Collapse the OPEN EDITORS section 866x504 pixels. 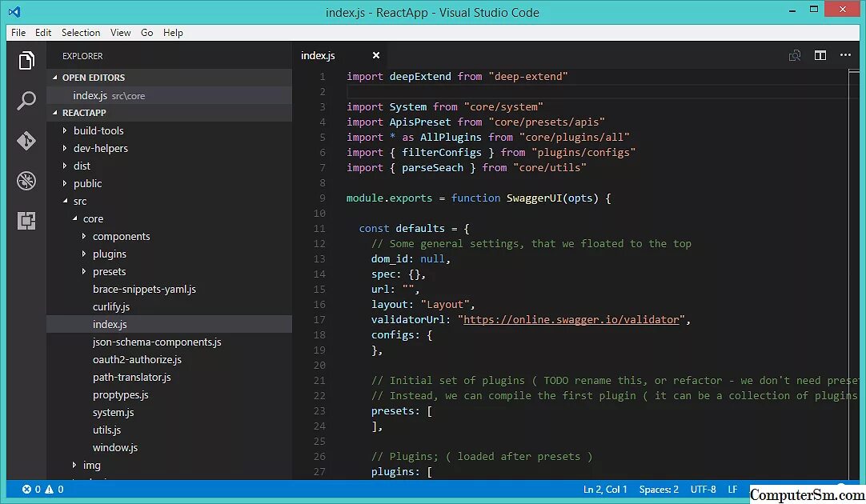click(x=54, y=78)
